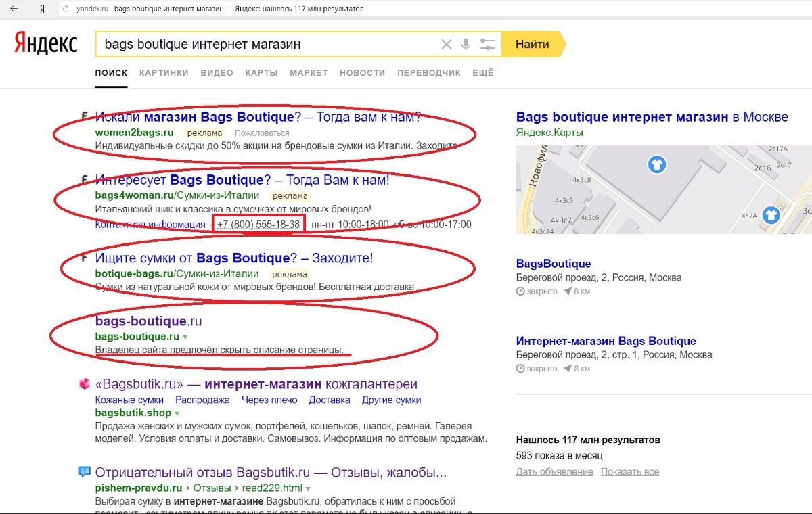This screenshot has width=812, height=514.
Task: Open Распродажа sitelink
Action: pos(202,400)
